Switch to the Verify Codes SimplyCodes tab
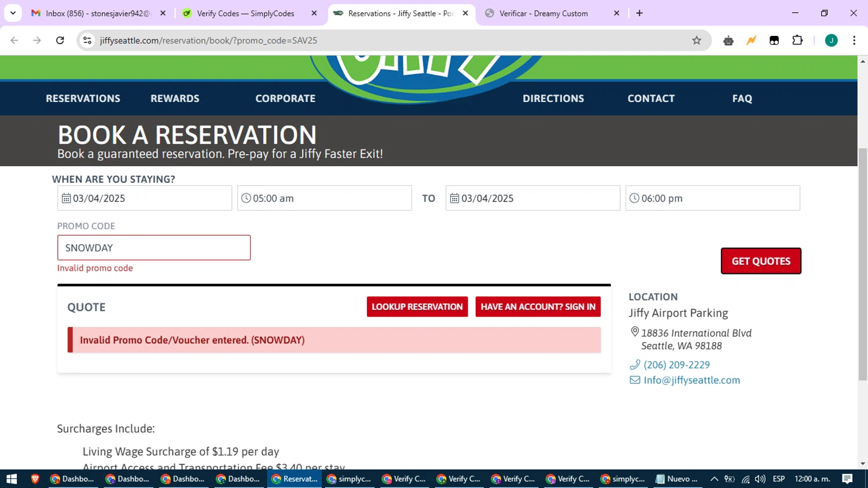Viewport: 868px width, 488px height. point(249,13)
